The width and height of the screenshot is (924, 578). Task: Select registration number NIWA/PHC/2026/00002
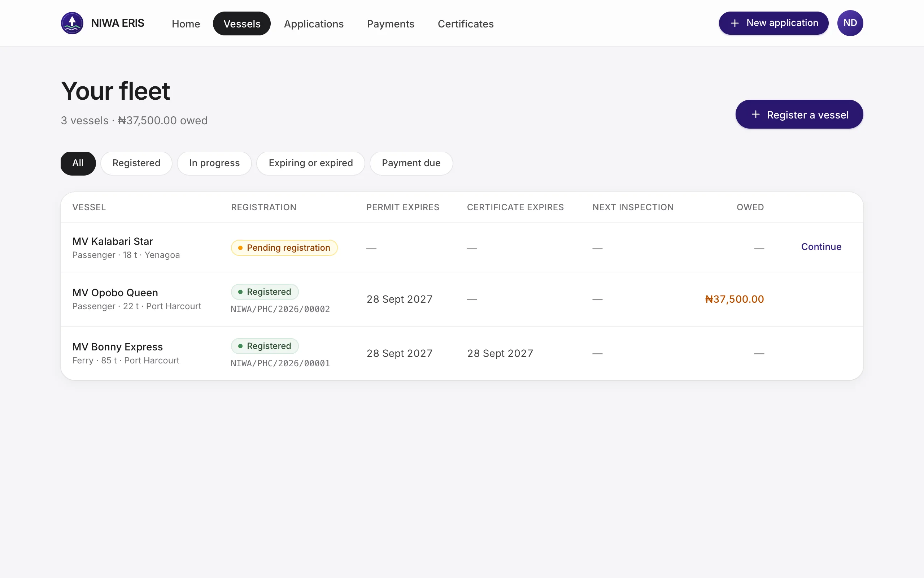tap(280, 309)
